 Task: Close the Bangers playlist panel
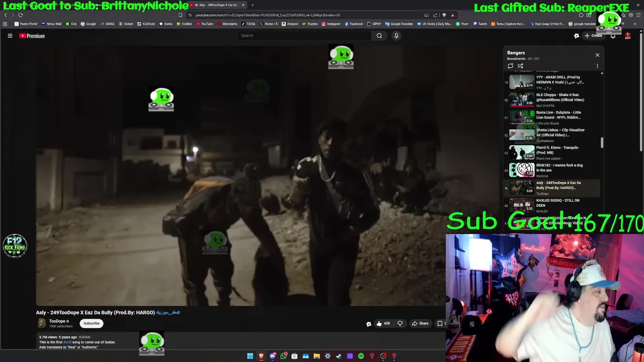pos(597,55)
